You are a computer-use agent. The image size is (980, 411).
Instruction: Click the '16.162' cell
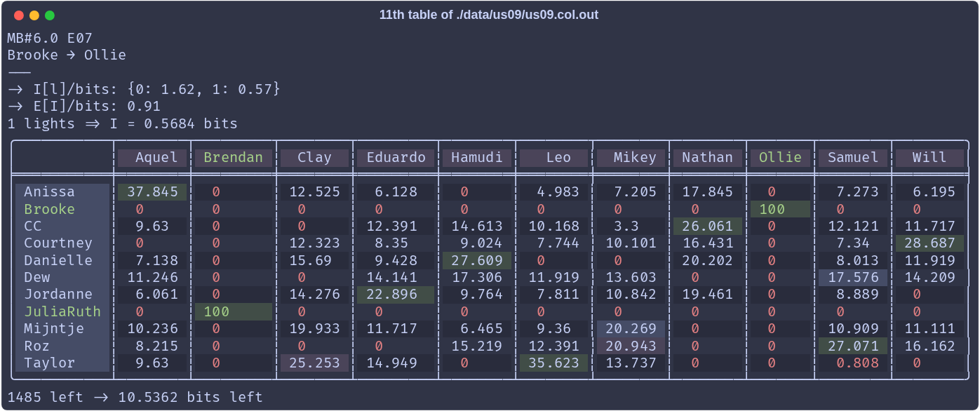tap(929, 346)
